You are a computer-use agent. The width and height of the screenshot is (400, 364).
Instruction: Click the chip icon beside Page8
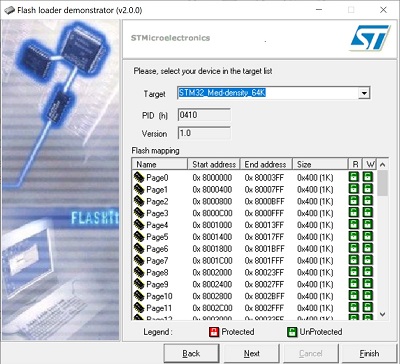pyautogui.click(x=139, y=272)
